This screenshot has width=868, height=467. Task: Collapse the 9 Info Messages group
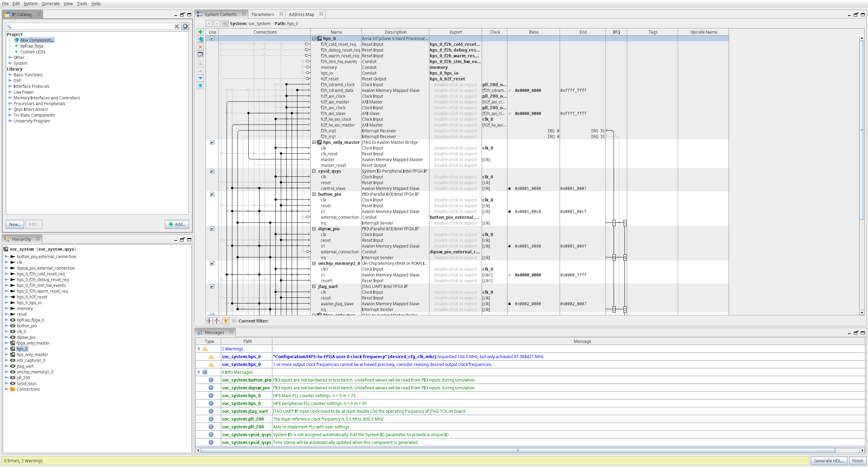[x=199, y=372]
